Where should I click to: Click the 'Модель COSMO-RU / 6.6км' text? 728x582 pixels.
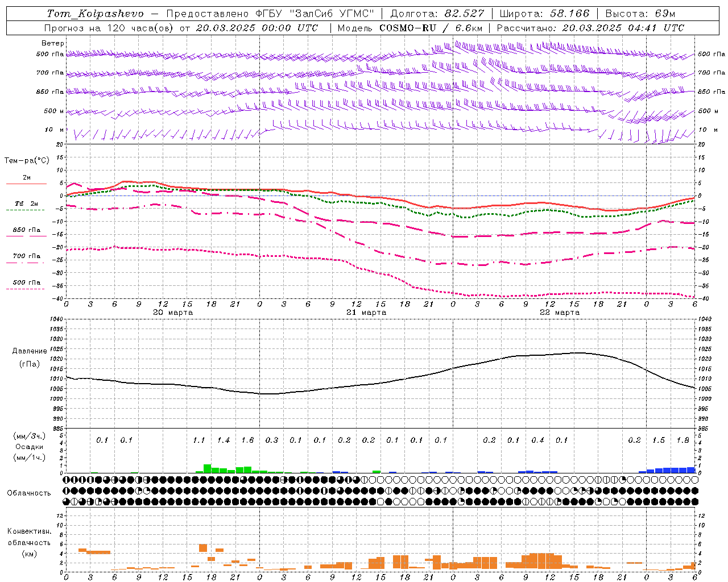pos(410,28)
